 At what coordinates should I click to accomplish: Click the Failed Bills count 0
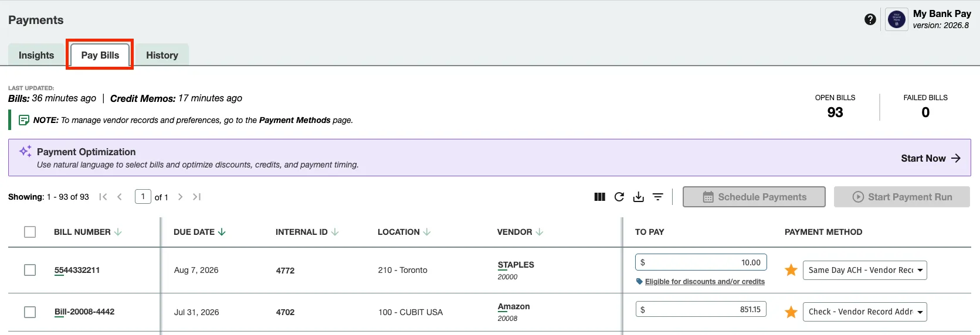click(x=925, y=112)
